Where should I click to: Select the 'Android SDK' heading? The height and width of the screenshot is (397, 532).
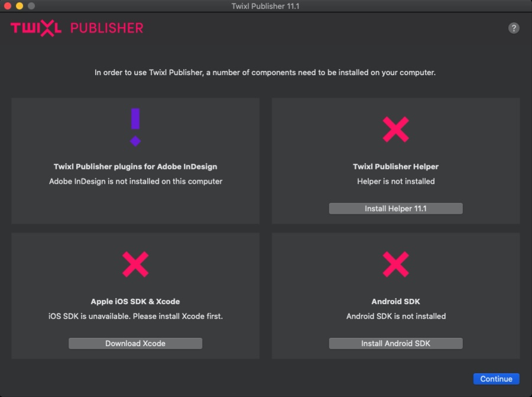395,301
